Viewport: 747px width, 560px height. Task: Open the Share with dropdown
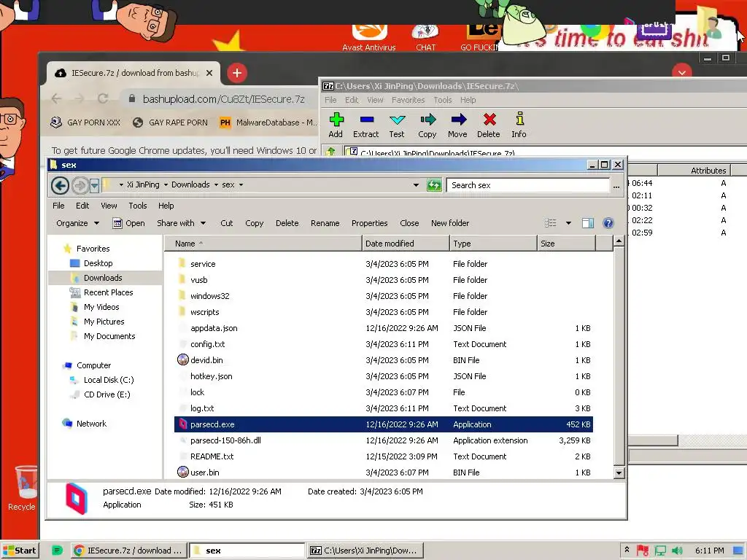coord(181,223)
